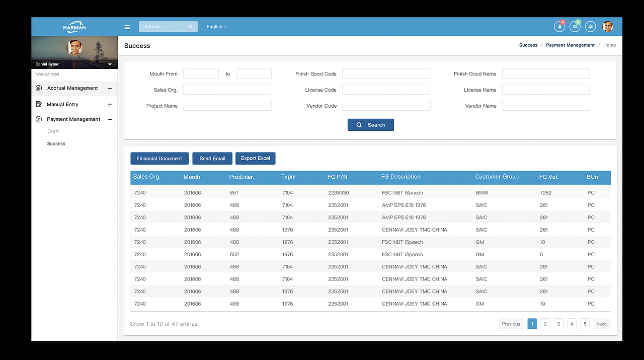Click the 7262 FG Vol. cell
Viewport: 644px width, 360px height.
pos(546,193)
